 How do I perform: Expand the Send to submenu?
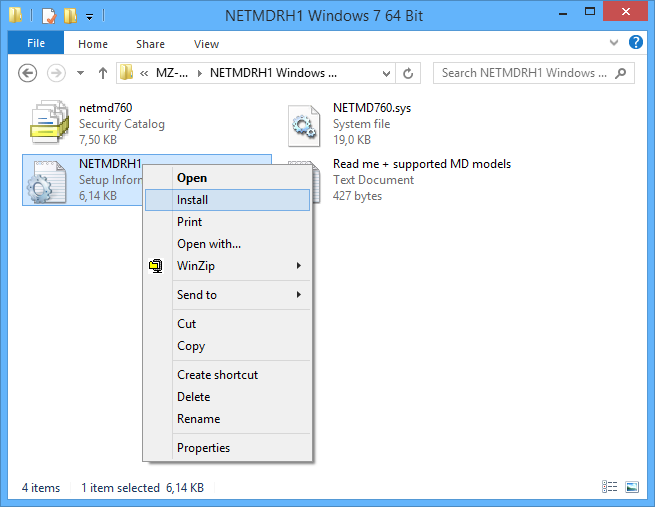tap(298, 295)
